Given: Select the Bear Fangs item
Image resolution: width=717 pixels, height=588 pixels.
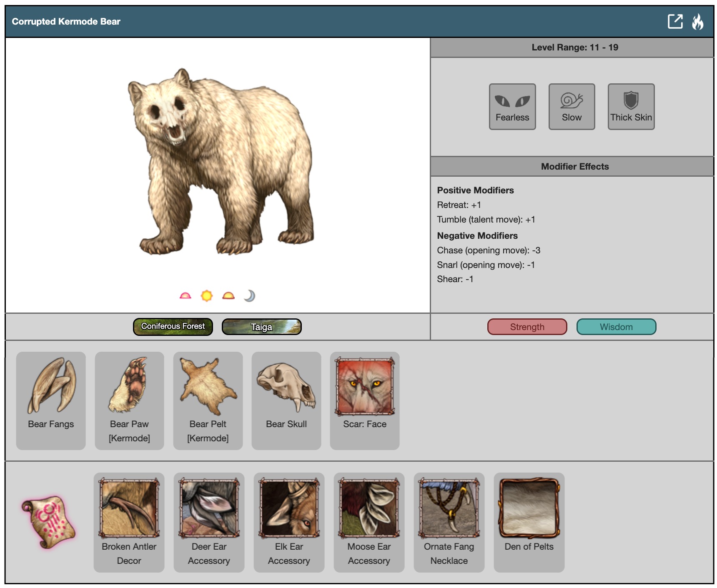Looking at the screenshot, I should click(51, 400).
